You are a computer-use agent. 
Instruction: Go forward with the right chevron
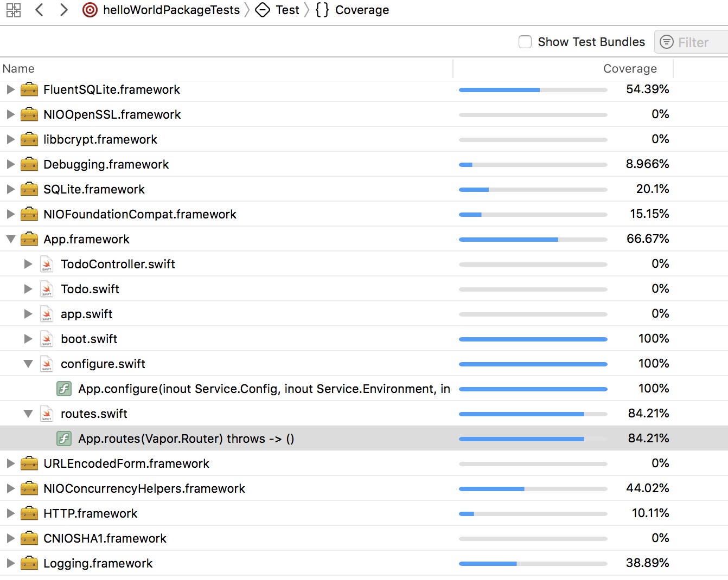[64, 10]
